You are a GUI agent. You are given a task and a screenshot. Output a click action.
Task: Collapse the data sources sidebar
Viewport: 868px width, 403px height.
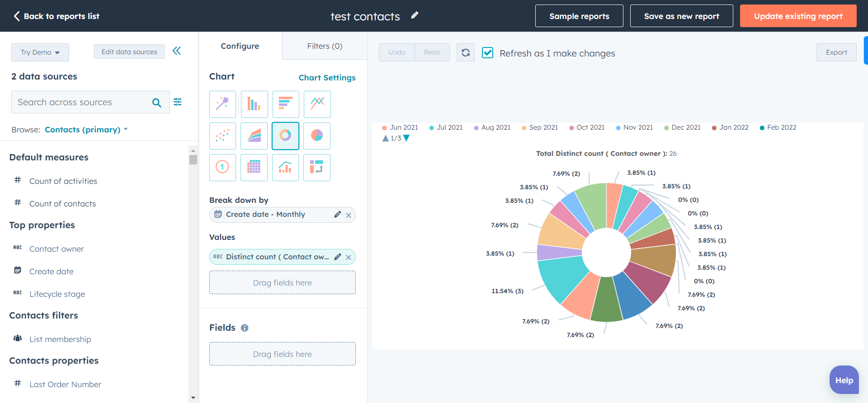[177, 51]
